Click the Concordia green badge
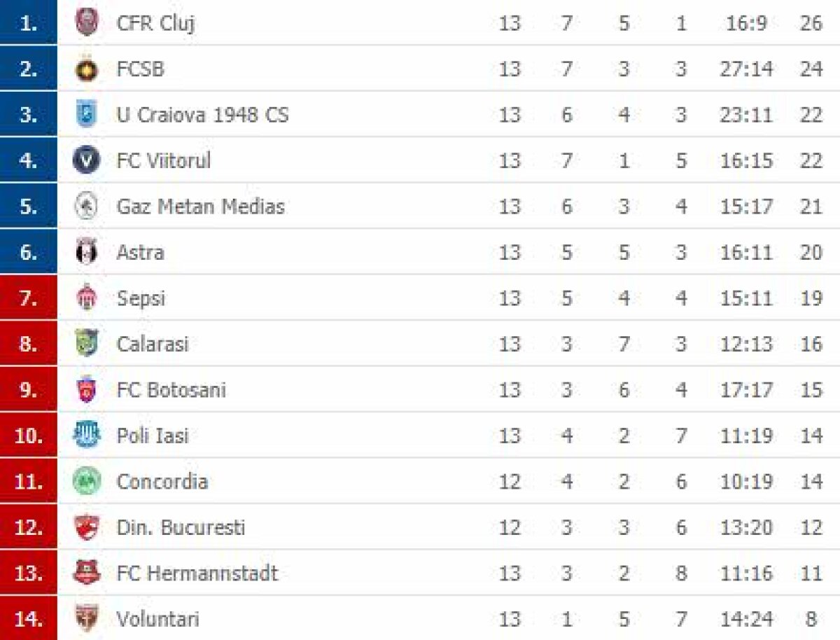This screenshot has height=640, width=840. click(86, 482)
